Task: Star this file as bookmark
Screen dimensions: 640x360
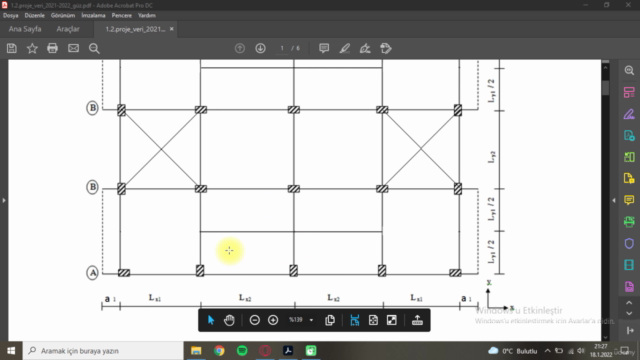Action: coord(32,48)
